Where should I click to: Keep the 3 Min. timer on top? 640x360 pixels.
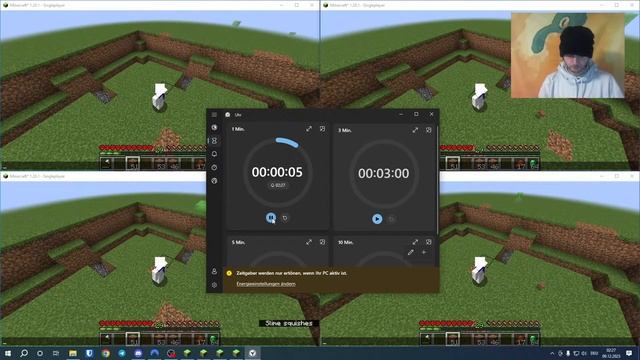click(429, 130)
